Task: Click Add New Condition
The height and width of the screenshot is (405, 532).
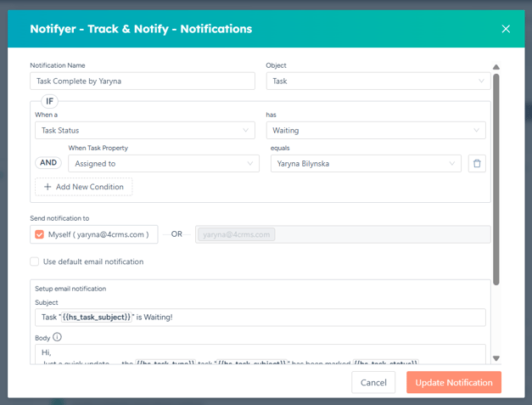Action: pyautogui.click(x=84, y=187)
